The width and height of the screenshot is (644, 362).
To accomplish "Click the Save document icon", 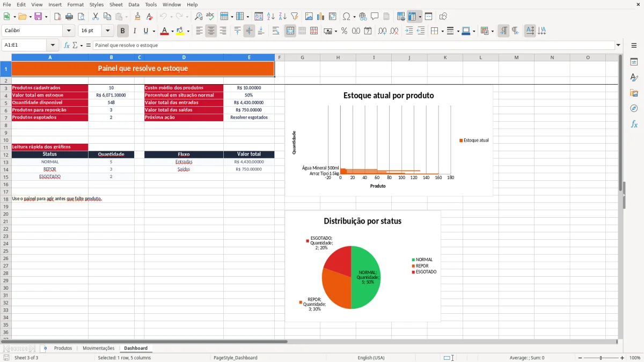I will pos(38,17).
